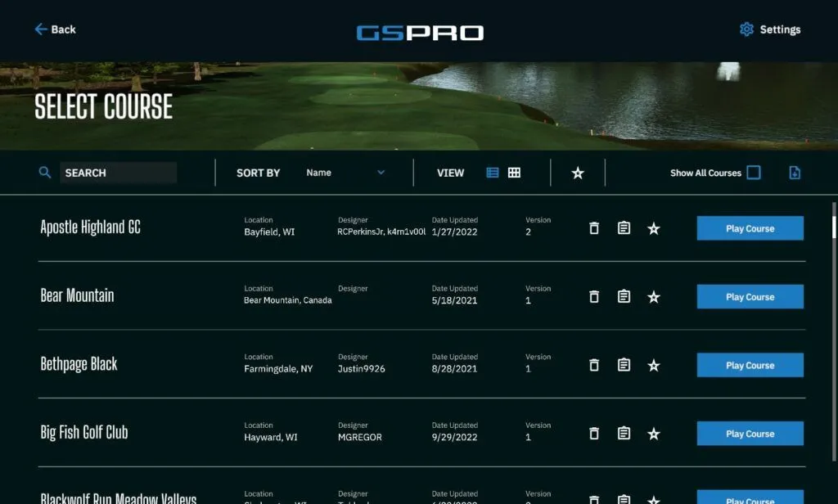Click designer MGREGOR
838x504 pixels.
point(360,437)
